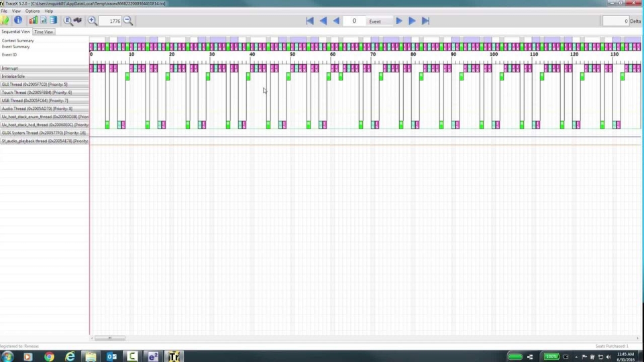Open the bar chart statistics icon
The width and height of the screenshot is (644, 362).
click(33, 20)
